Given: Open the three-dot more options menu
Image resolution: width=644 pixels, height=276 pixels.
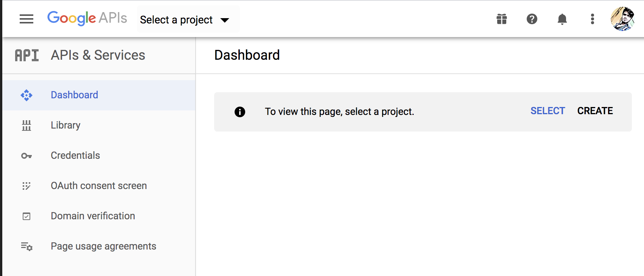Looking at the screenshot, I should click(593, 19).
